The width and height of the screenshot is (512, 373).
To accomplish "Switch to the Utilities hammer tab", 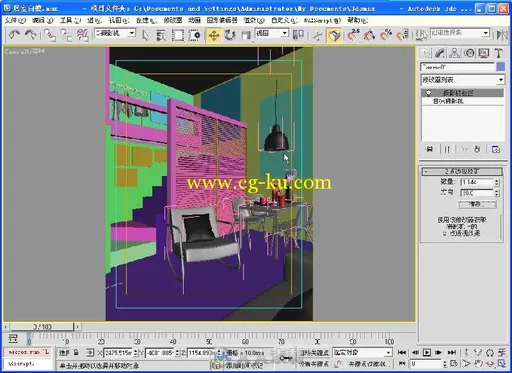I will point(499,53).
